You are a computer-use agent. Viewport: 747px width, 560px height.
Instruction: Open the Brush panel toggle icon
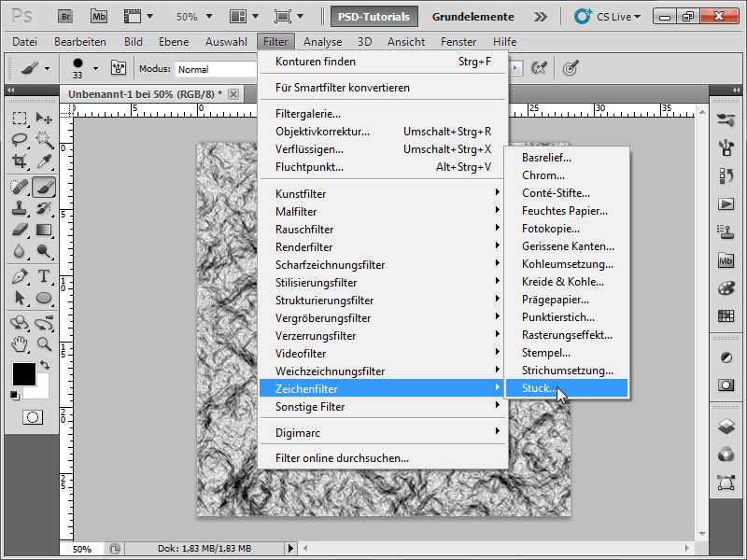point(119,68)
